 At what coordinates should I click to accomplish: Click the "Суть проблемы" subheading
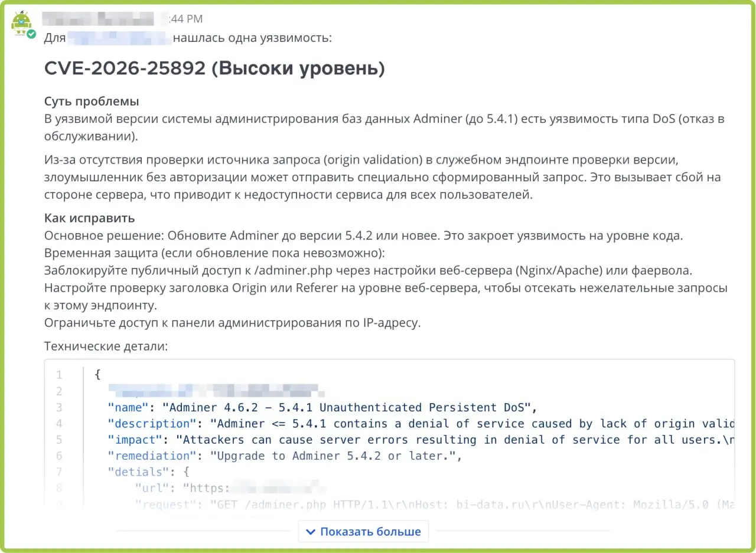pyautogui.click(x=92, y=101)
